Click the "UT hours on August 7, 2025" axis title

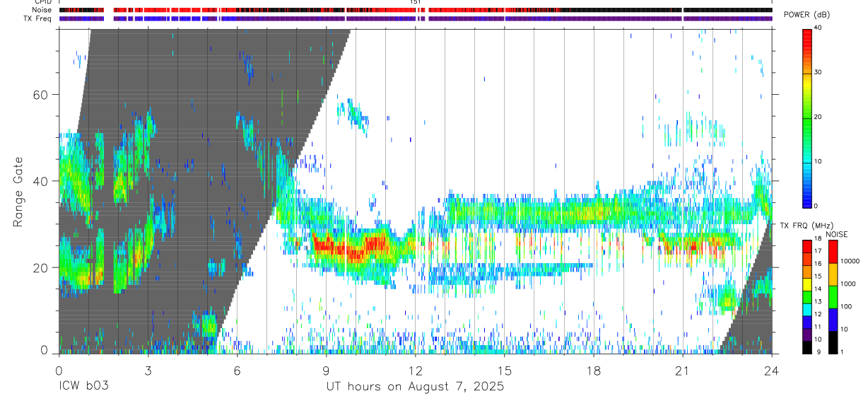tap(415, 387)
